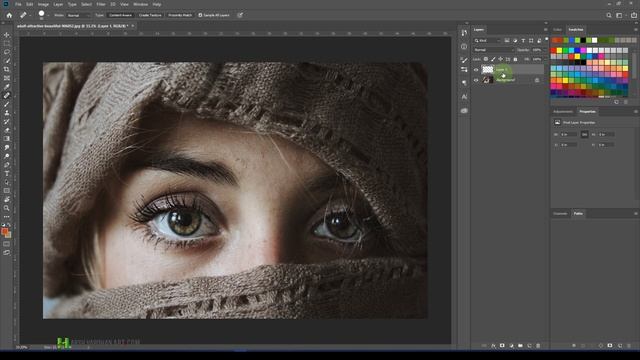Screen dimensions: 640x360
Task: Select the Frame tool
Action: (x=7, y=78)
